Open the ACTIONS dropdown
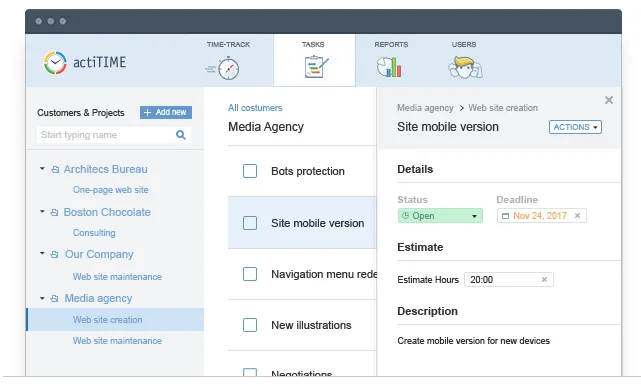The width and height of the screenshot is (641, 389). coord(575,127)
